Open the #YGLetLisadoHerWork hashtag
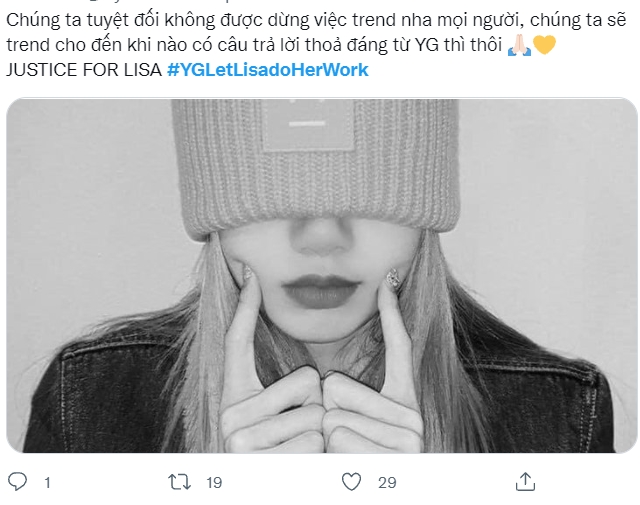The image size is (640, 505). (x=268, y=70)
